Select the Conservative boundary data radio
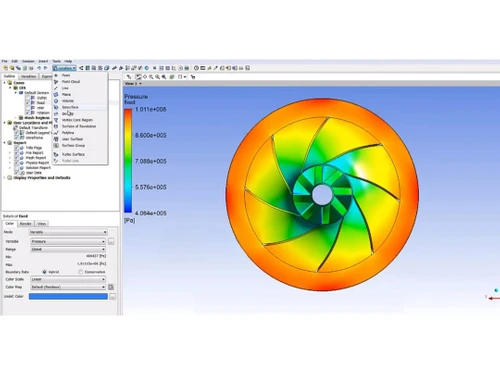Viewport: 500px width, 375px height. coord(81,272)
